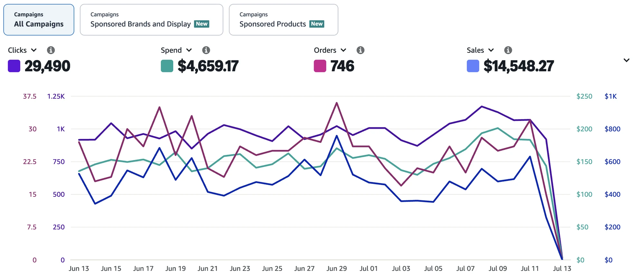644x279 pixels.
Task: Select the All Campaigns tab
Action: point(39,20)
